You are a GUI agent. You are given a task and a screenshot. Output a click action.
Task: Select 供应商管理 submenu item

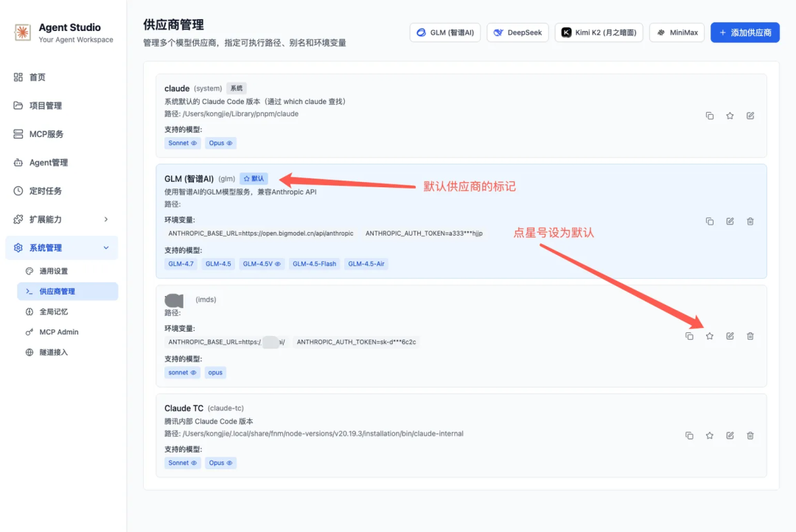[x=68, y=291]
